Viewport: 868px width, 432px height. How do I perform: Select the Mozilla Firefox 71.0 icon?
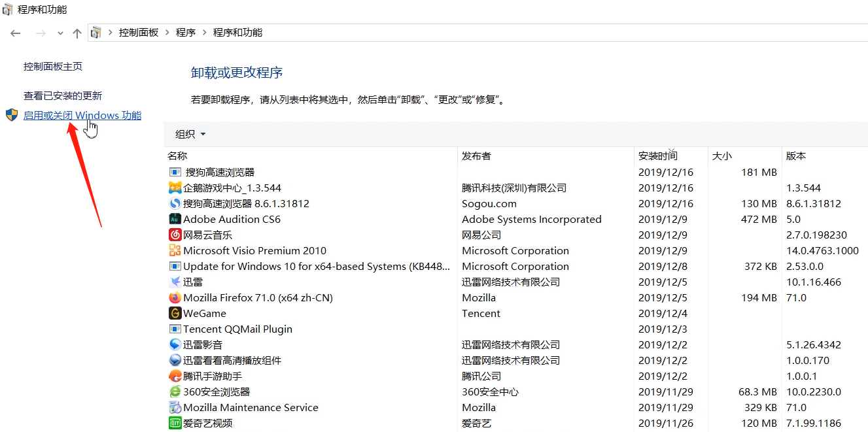pyautogui.click(x=175, y=297)
